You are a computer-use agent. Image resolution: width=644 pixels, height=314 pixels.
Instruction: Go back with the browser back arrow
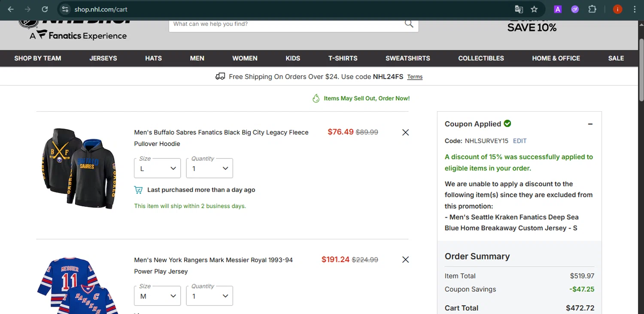(x=11, y=9)
